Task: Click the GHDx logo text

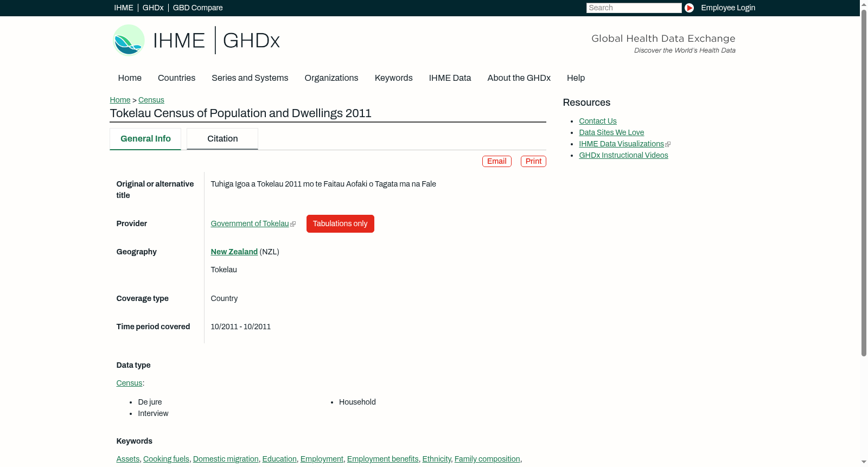Action: 251,40
